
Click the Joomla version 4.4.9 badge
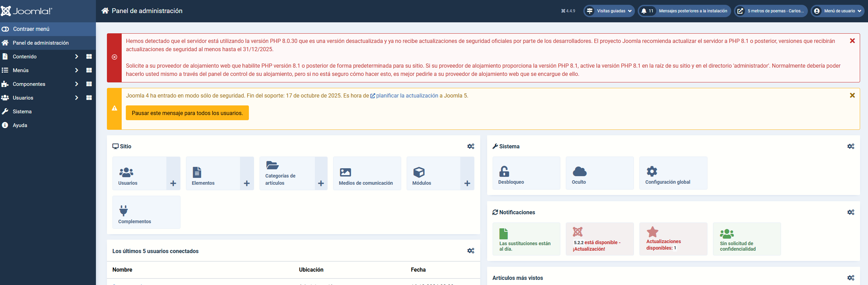[x=568, y=11]
